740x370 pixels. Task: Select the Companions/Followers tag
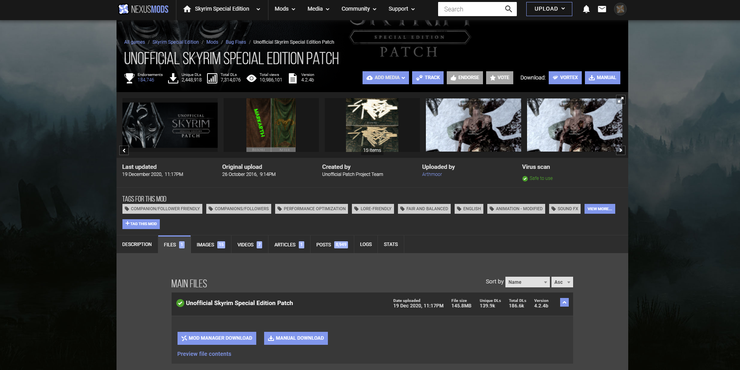[x=238, y=209]
